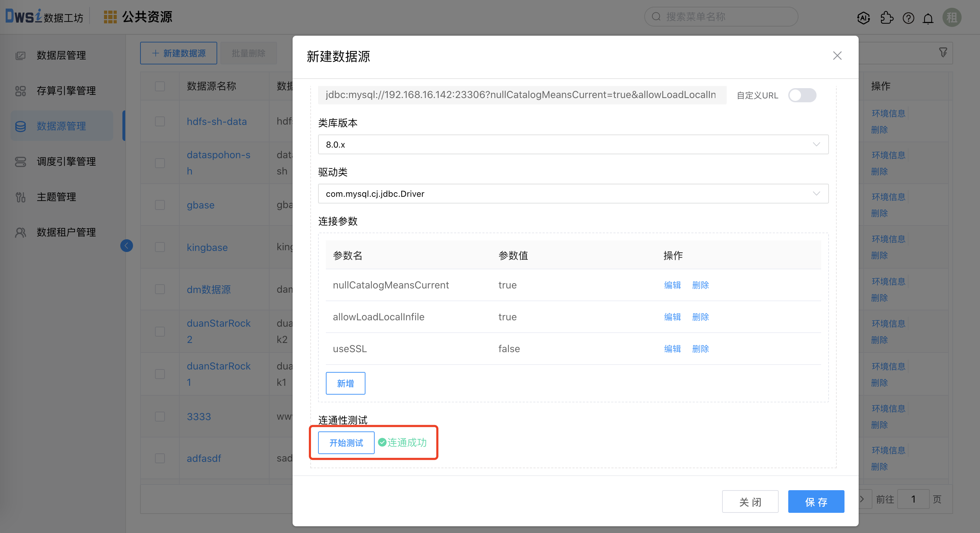Open the hdfs-sh-data data source link
980x533 pixels.
pyautogui.click(x=217, y=121)
